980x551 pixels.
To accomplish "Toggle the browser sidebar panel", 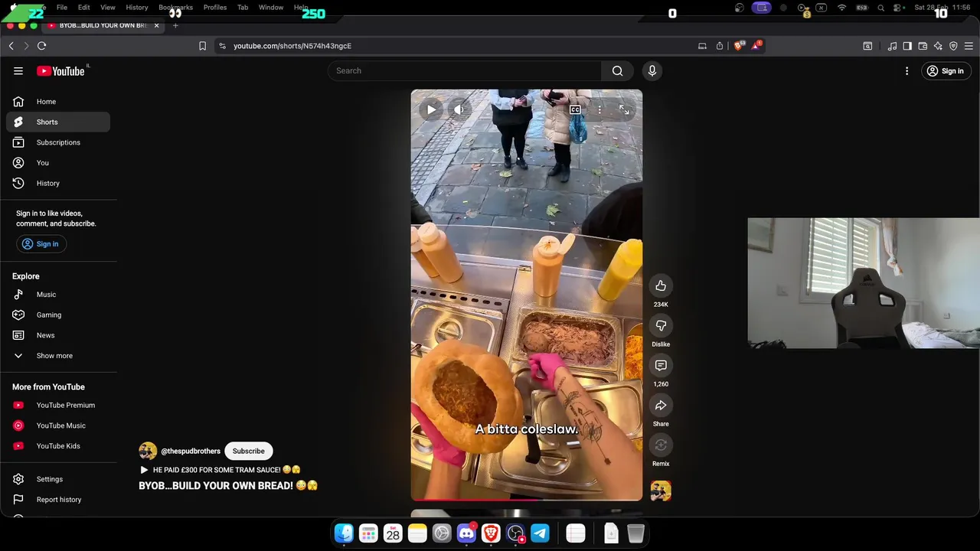I will pos(907,46).
